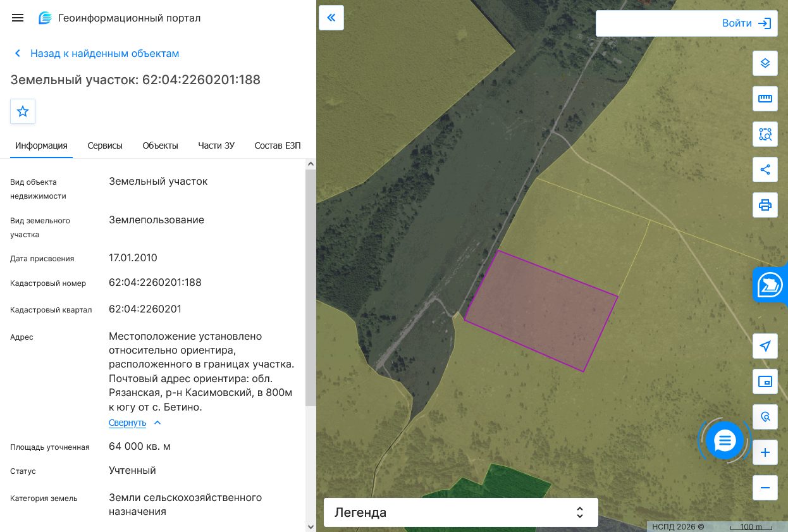Image resolution: width=788 pixels, height=532 pixels.
Task: Click the back arrow chevron icon
Action: click(x=18, y=54)
